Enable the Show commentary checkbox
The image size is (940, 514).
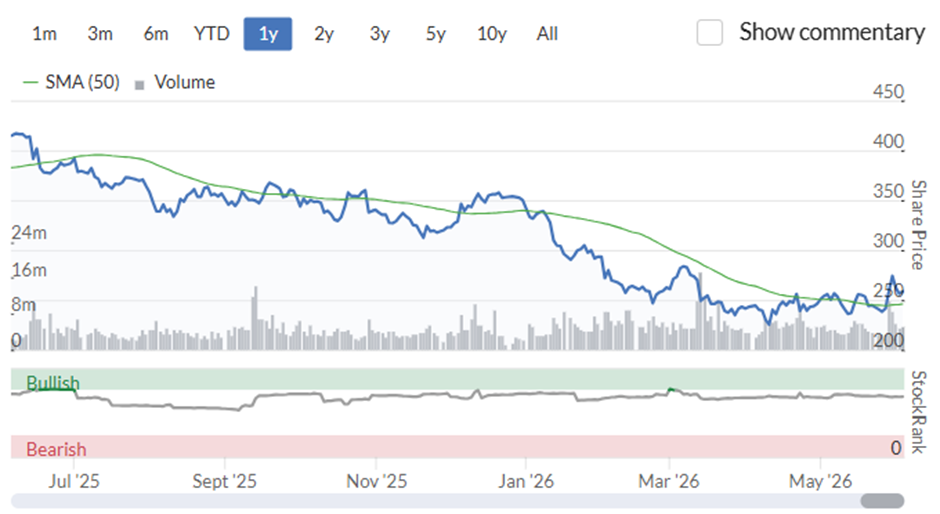(x=709, y=32)
